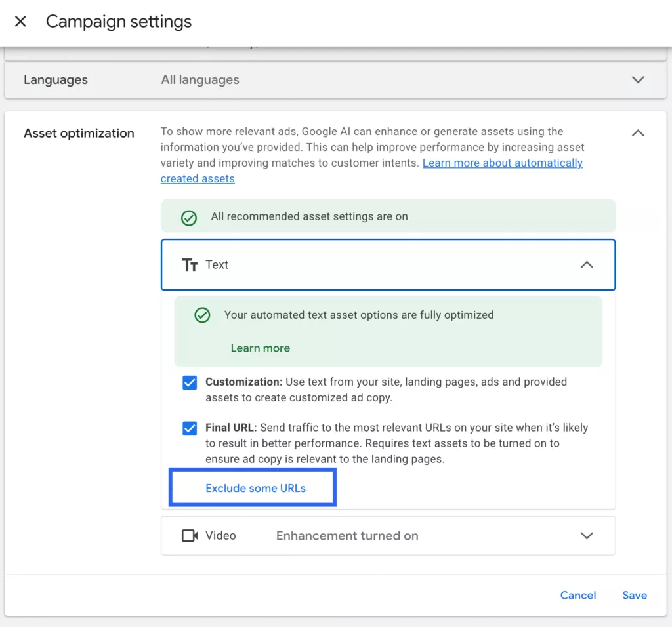This screenshot has height=627, width=672.
Task: Uncheck the Final URL checkbox
Action: pyautogui.click(x=190, y=428)
